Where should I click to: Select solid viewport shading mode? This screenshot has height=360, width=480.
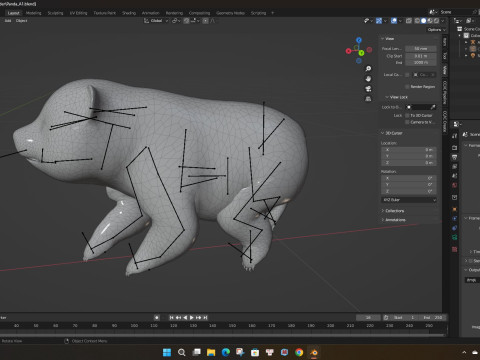423,21
